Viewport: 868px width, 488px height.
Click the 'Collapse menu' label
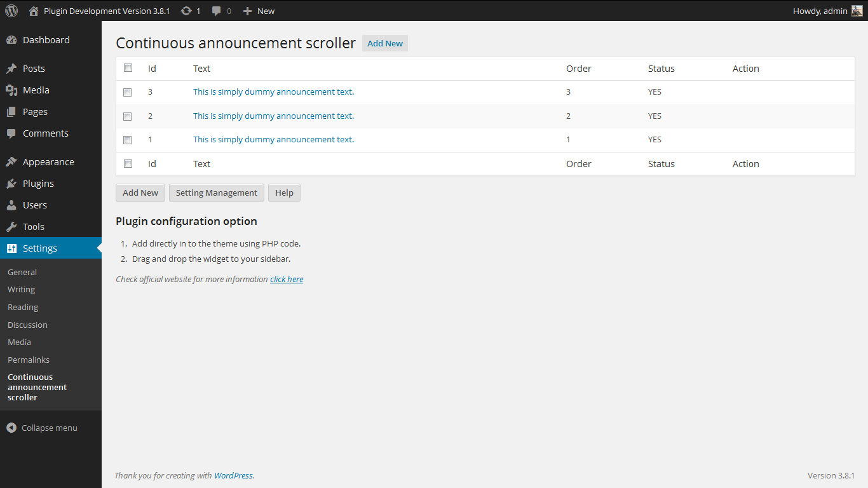50,428
